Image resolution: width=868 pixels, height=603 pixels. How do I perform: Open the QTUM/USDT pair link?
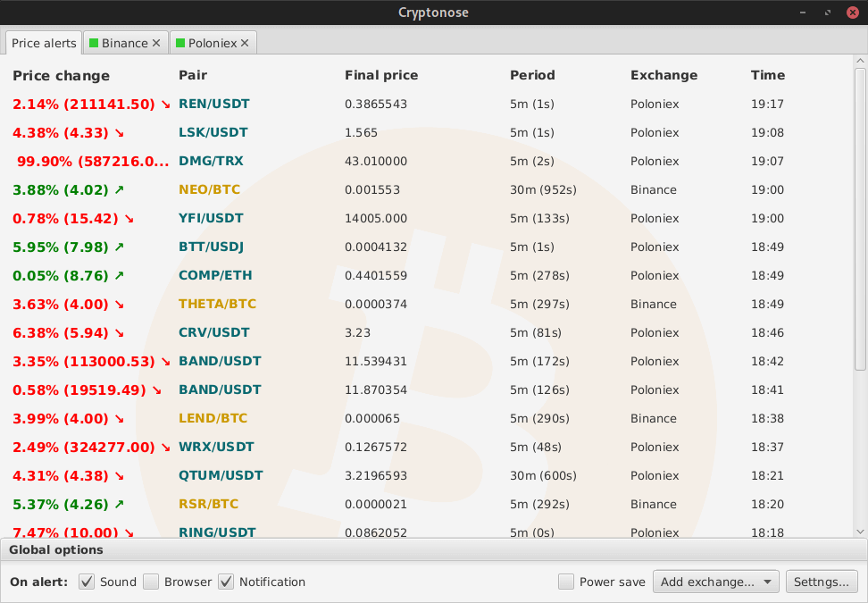coord(221,475)
